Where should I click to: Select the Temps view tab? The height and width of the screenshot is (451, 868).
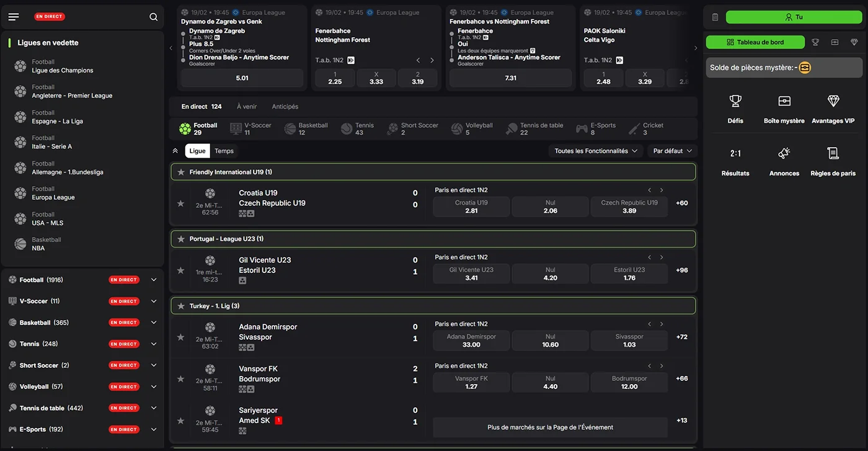[224, 151]
